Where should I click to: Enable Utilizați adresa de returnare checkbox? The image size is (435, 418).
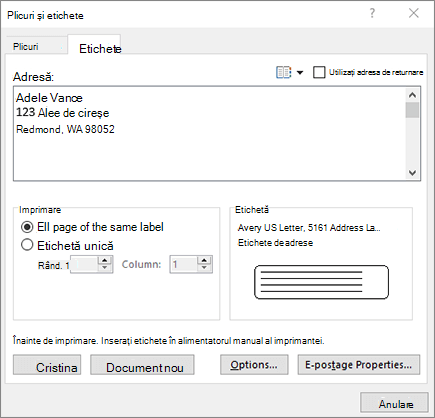coord(319,72)
